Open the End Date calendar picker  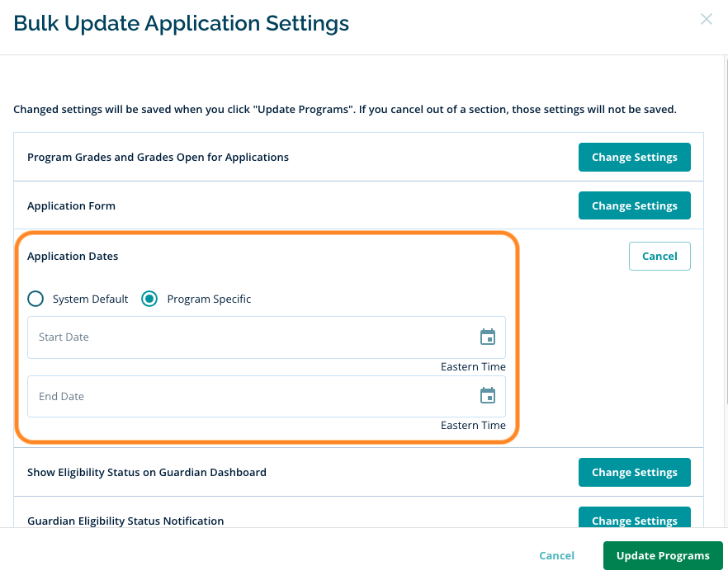point(488,396)
